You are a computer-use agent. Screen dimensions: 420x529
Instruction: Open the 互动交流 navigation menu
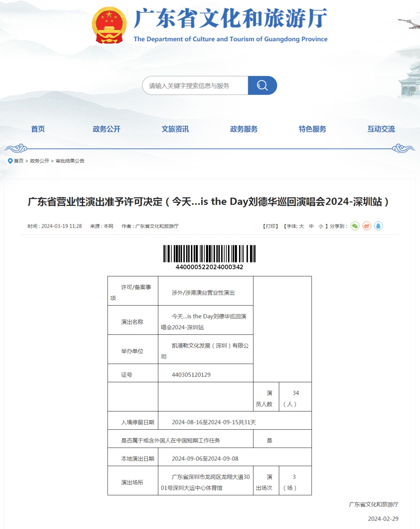[381, 129]
